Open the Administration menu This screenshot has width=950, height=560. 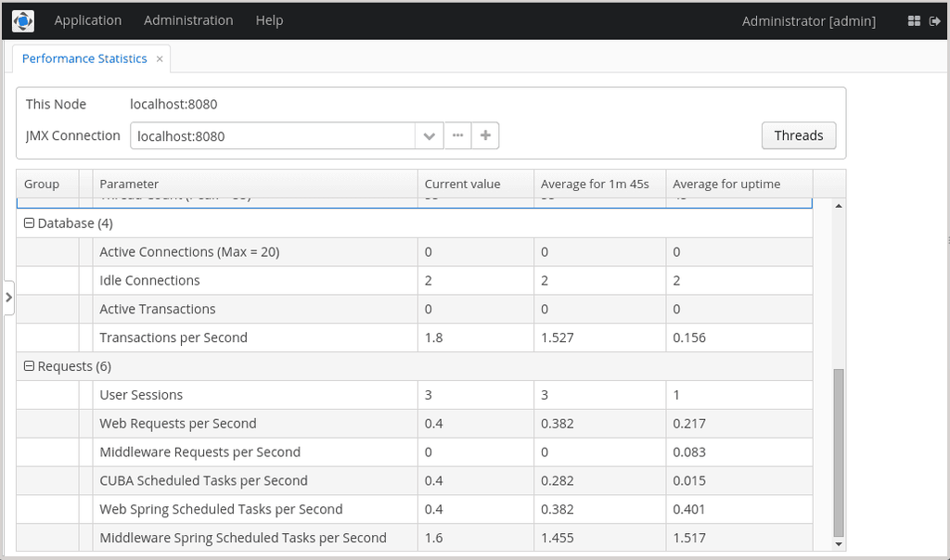pos(188,20)
